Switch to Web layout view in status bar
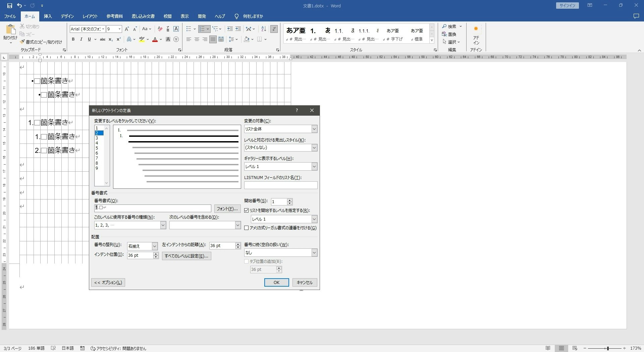Image resolution: width=644 pixels, height=352 pixels. coord(575,348)
